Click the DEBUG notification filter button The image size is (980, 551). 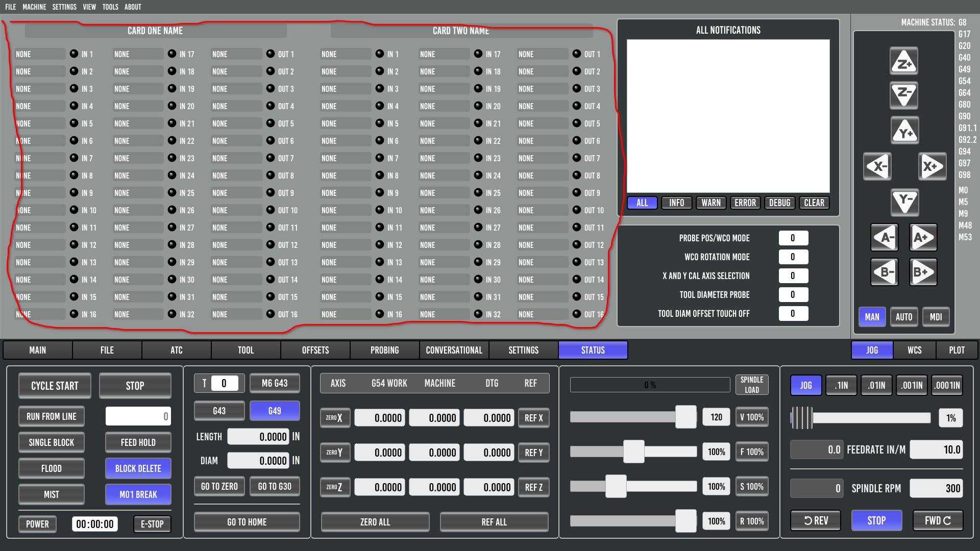coord(779,203)
